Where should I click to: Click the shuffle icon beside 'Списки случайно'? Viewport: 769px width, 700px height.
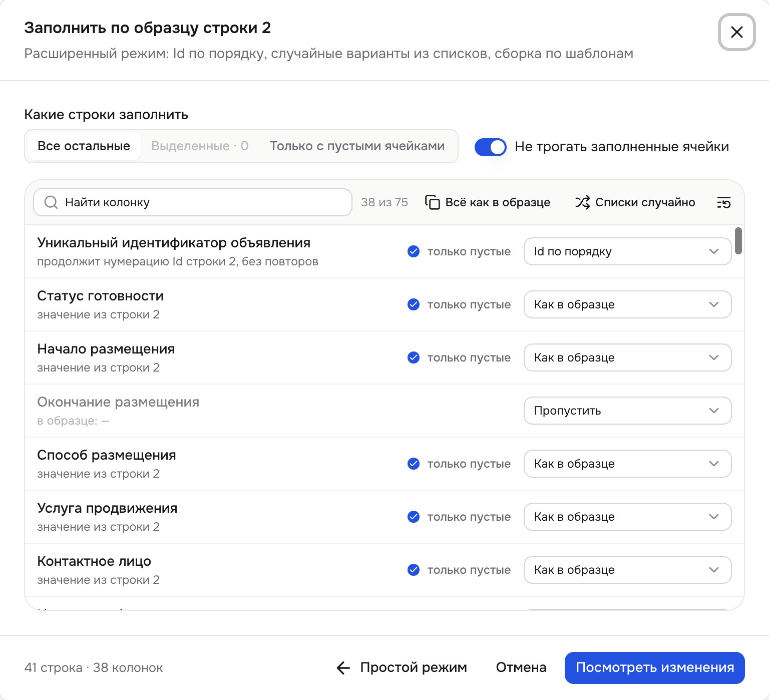coord(582,202)
